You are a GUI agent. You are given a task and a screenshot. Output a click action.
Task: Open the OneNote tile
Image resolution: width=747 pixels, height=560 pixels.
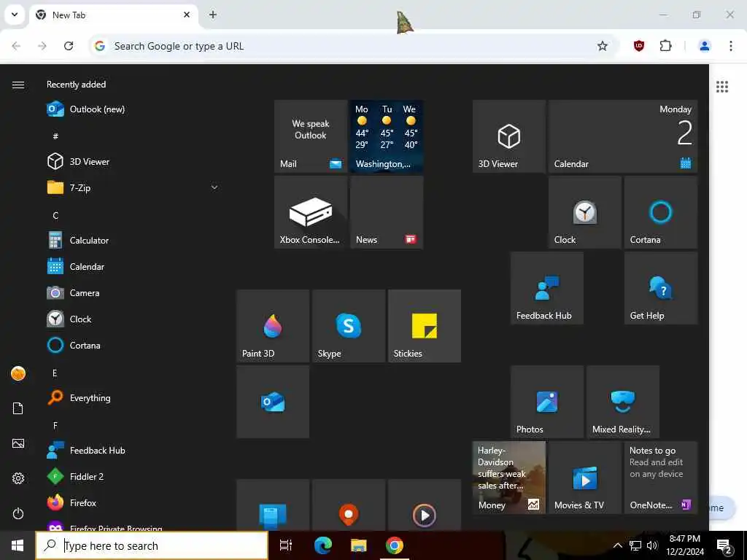click(661, 477)
